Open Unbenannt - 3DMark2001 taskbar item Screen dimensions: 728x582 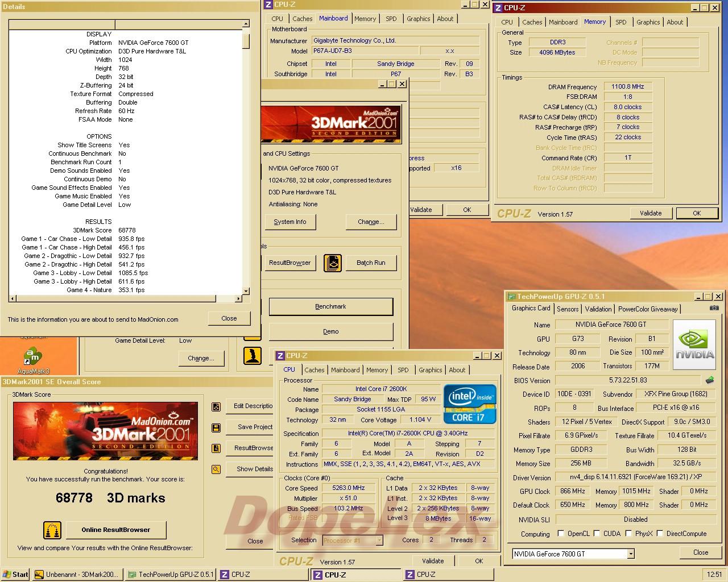click(77, 575)
